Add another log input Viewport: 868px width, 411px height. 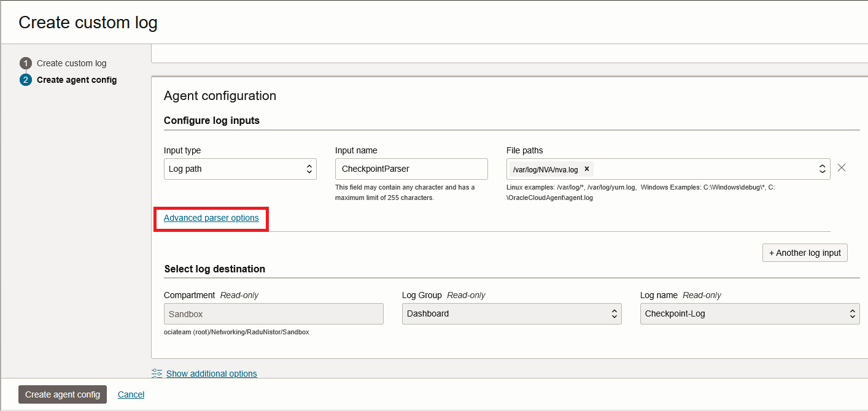pyautogui.click(x=804, y=253)
